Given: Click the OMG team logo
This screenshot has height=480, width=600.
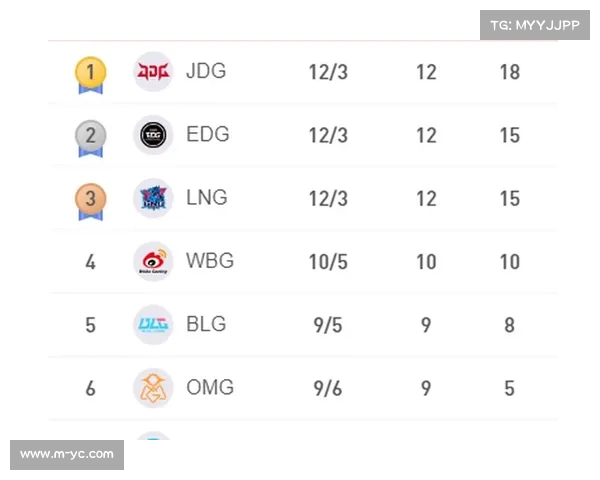Looking at the screenshot, I should [153, 387].
